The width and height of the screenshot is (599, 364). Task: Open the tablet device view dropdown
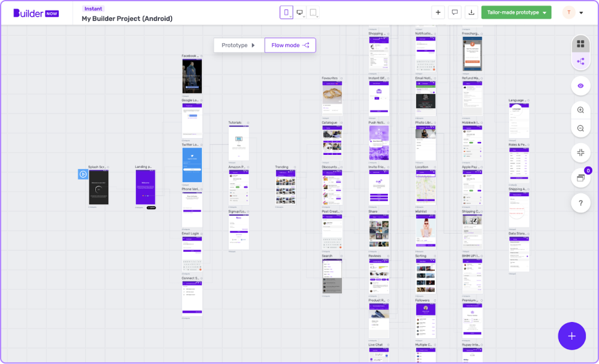click(314, 12)
